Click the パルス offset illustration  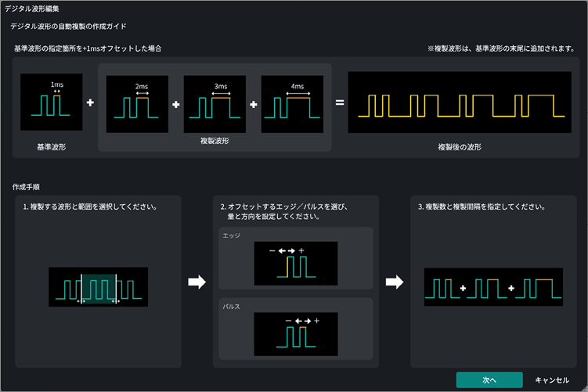point(296,334)
